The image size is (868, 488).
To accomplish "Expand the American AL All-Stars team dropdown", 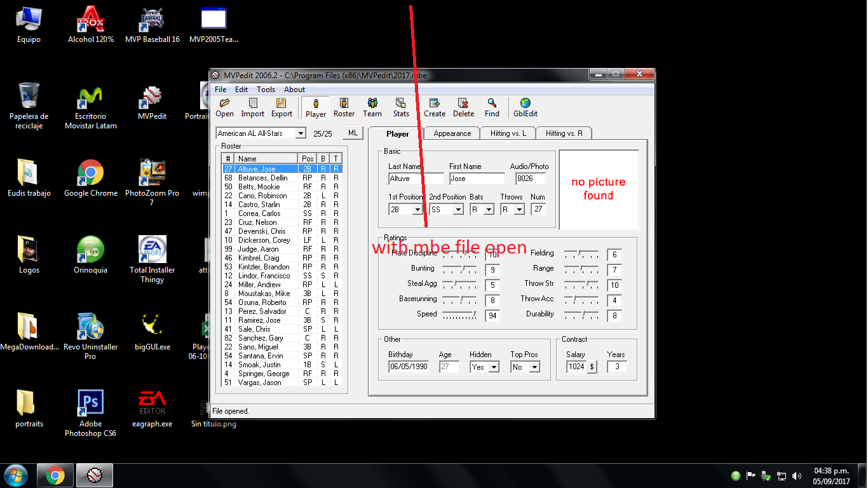I will tap(301, 133).
